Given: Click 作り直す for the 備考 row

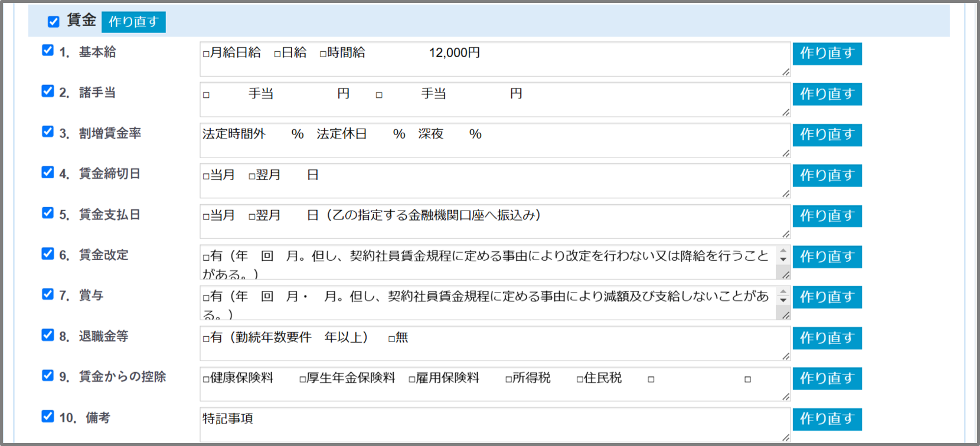Looking at the screenshot, I should (827, 419).
